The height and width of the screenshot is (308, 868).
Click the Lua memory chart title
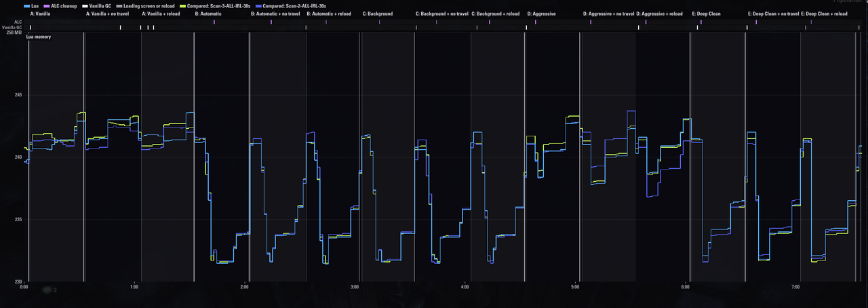[39, 37]
